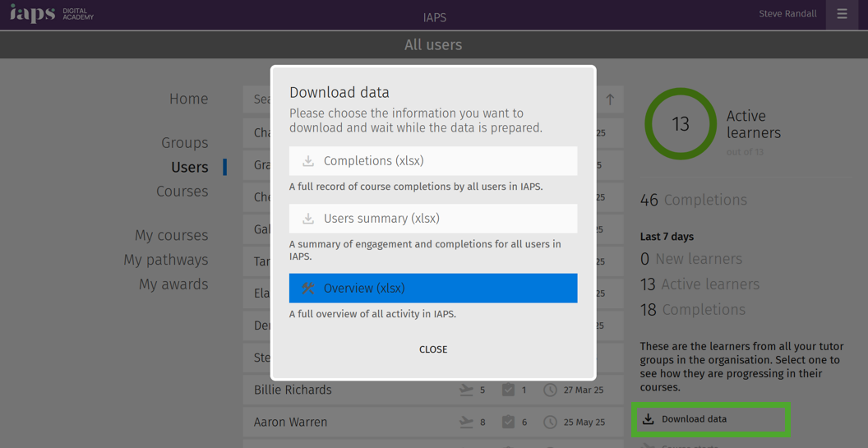Click the sort arrow icon above user list

pos(610,99)
